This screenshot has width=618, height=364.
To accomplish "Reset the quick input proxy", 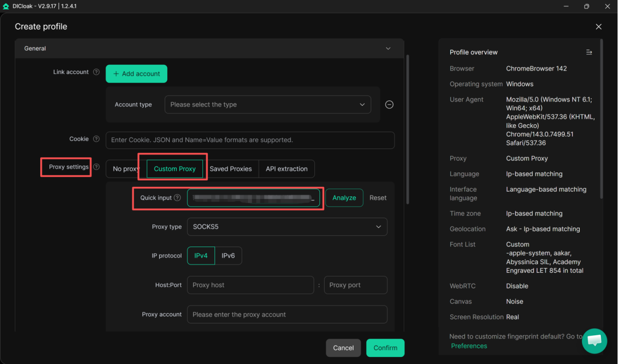I will pyautogui.click(x=378, y=198).
